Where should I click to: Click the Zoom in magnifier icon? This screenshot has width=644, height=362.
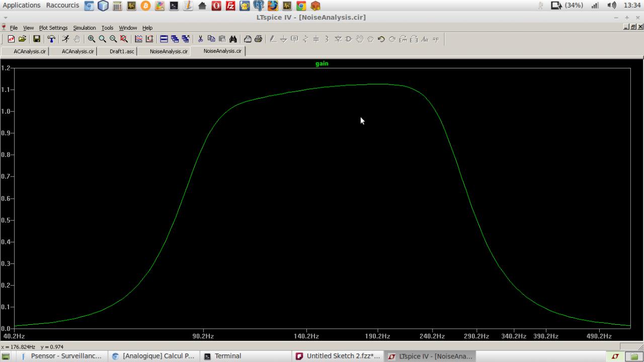click(x=92, y=39)
